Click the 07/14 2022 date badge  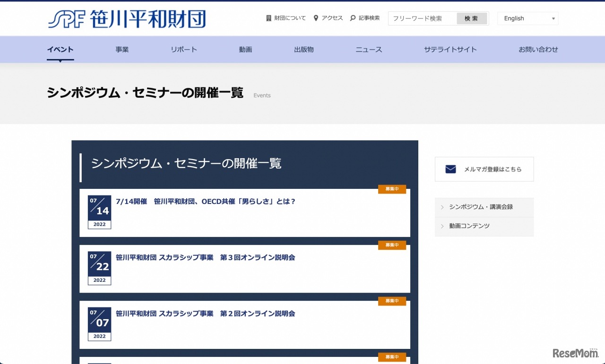click(99, 212)
